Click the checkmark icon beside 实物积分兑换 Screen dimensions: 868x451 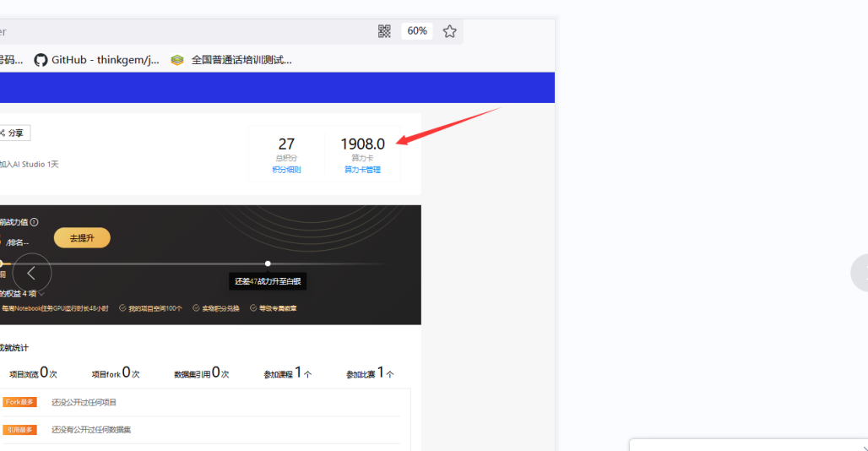196,308
